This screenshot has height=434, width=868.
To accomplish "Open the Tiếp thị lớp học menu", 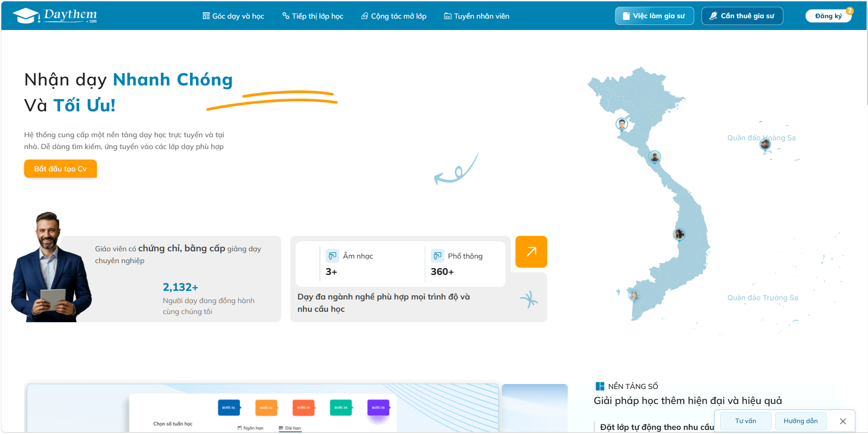I will 313,16.
